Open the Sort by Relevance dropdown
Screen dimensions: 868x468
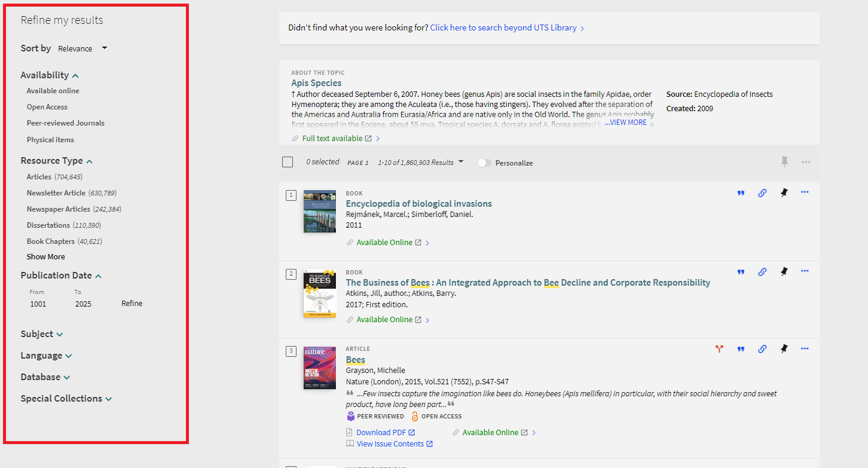click(82, 48)
